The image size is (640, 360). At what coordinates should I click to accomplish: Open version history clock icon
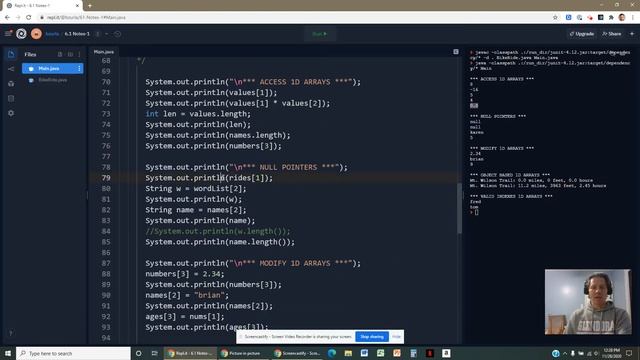click(x=118, y=34)
